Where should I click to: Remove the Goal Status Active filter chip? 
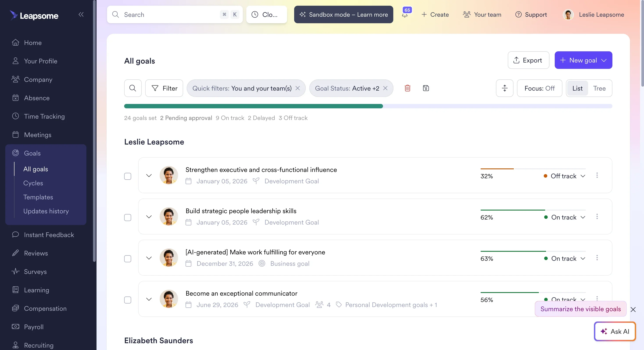[385, 88]
